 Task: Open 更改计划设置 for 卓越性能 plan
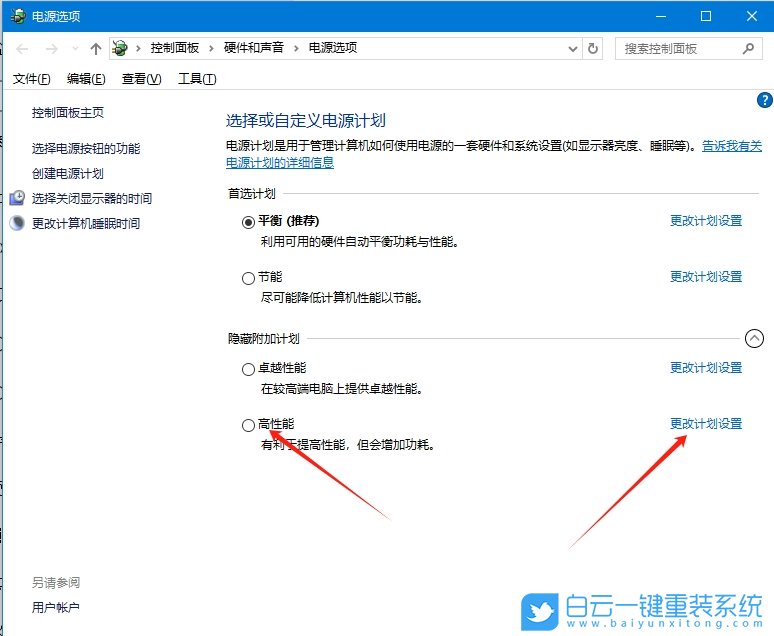(x=706, y=367)
